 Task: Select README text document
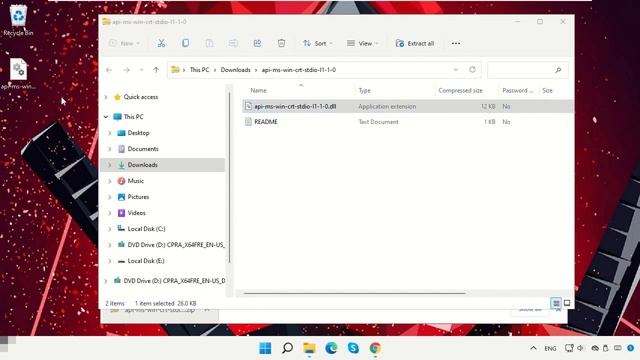tap(266, 122)
